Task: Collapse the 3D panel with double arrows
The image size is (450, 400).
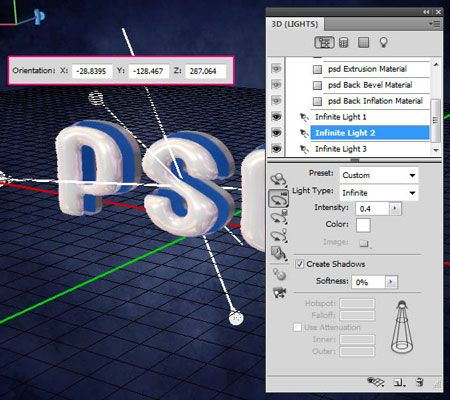Action: [426, 12]
